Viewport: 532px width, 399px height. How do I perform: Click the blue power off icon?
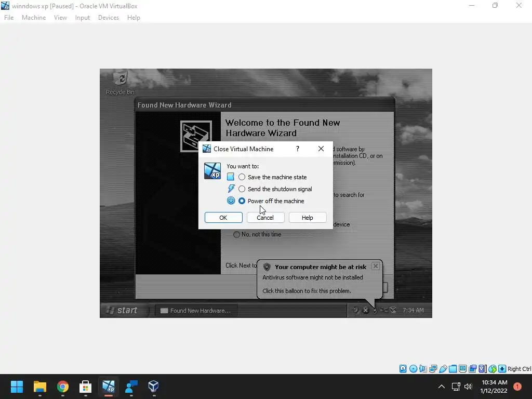pyautogui.click(x=231, y=200)
